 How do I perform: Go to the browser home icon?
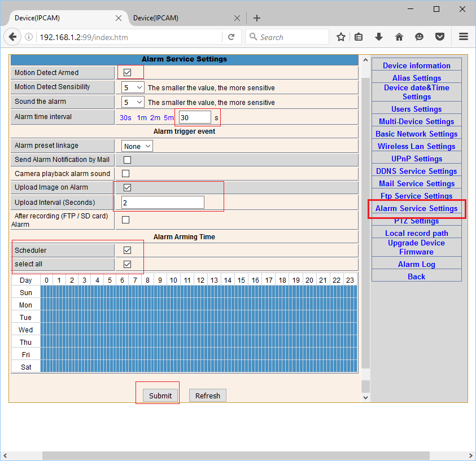(399, 37)
